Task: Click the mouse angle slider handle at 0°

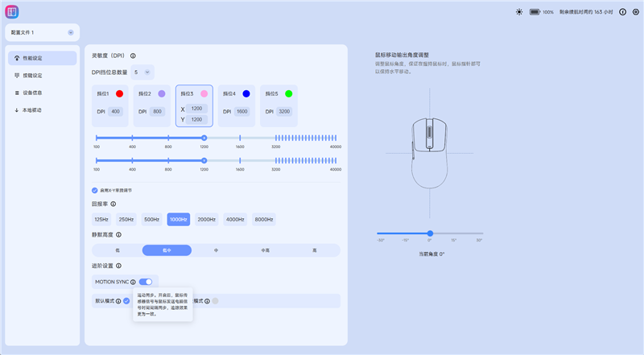Action: (430, 233)
